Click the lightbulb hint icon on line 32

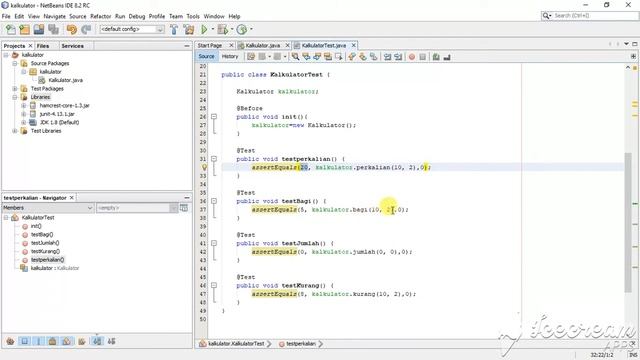(204, 167)
